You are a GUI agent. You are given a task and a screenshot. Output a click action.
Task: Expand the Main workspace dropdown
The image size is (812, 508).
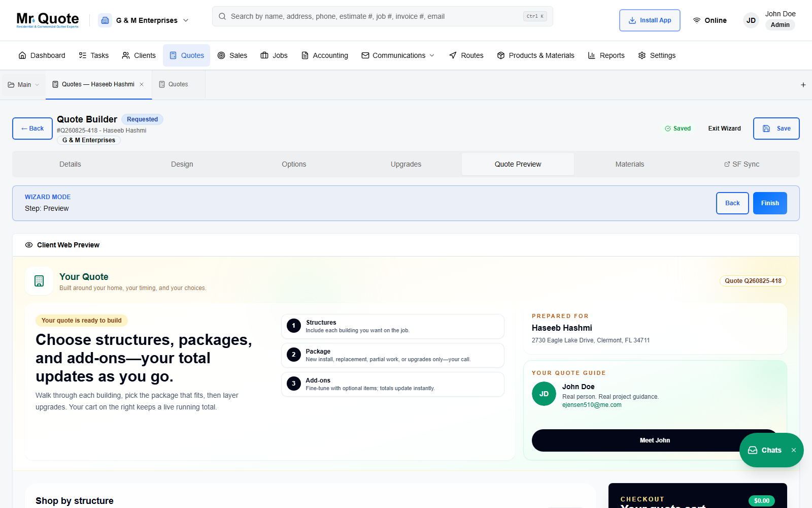point(23,85)
